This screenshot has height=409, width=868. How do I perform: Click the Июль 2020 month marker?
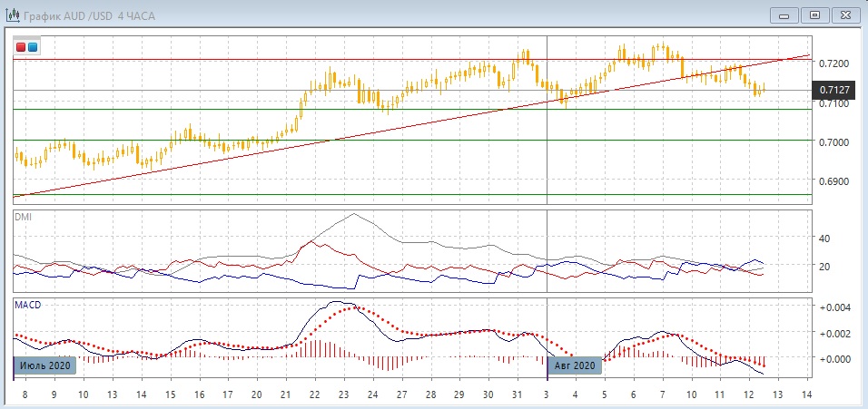pyautogui.click(x=43, y=365)
